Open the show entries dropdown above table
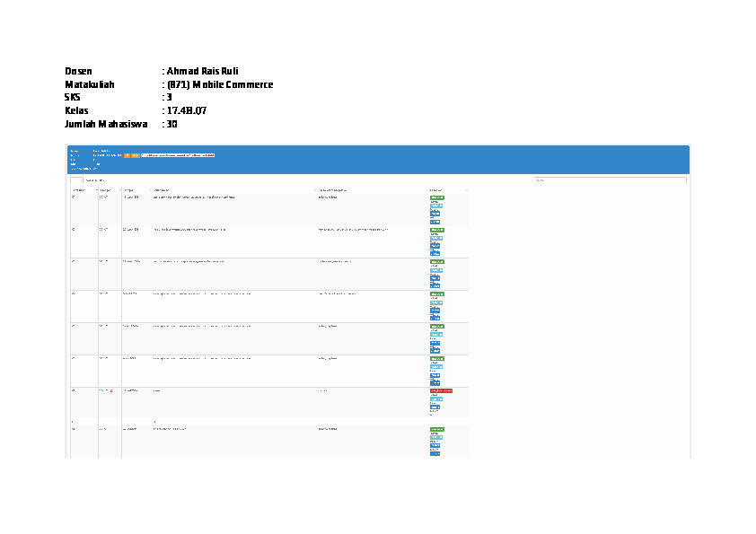The image size is (756, 534). (x=76, y=180)
